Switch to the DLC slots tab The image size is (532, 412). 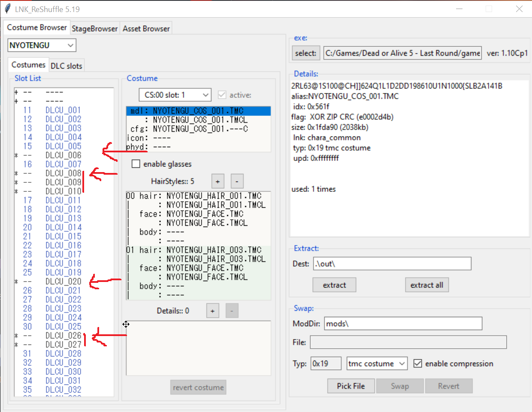66,66
